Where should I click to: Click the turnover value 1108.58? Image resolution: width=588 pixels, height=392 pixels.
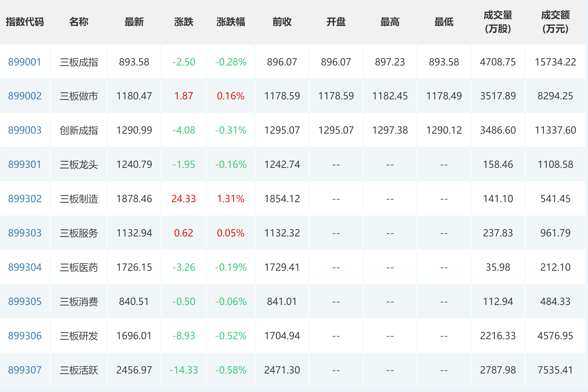[x=555, y=164]
